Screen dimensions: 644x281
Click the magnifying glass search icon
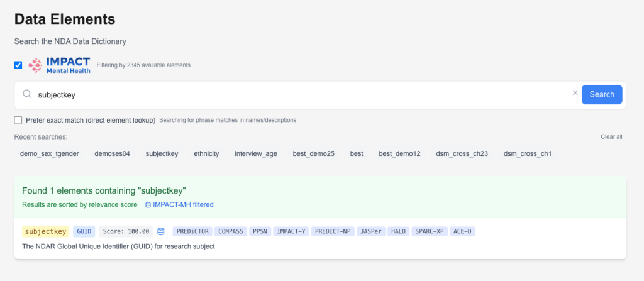27,94
